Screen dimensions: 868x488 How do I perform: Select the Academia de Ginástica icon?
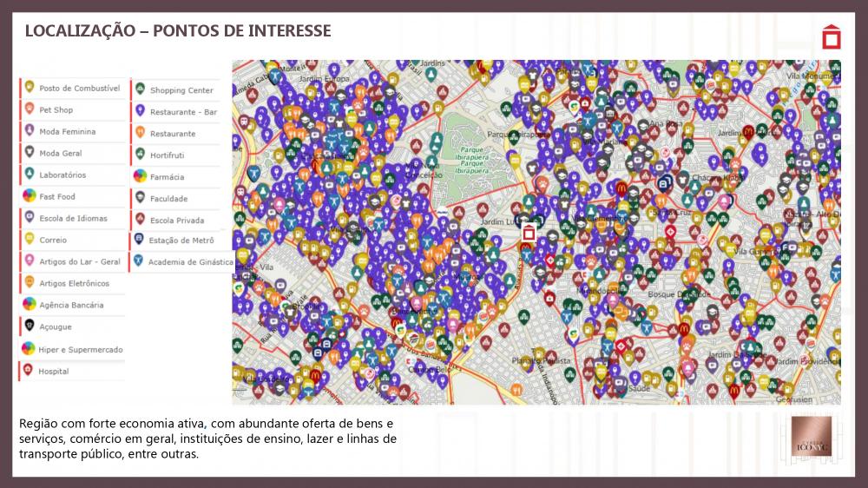tap(138, 260)
